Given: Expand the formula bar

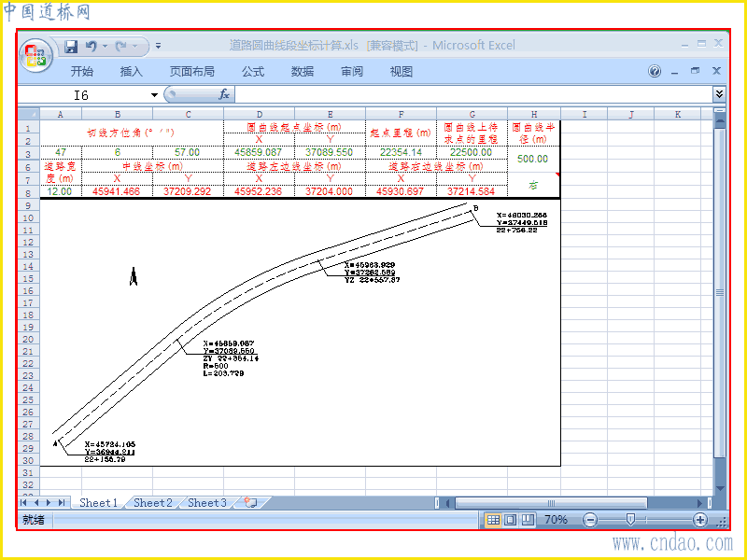Looking at the screenshot, I should 719,94.
